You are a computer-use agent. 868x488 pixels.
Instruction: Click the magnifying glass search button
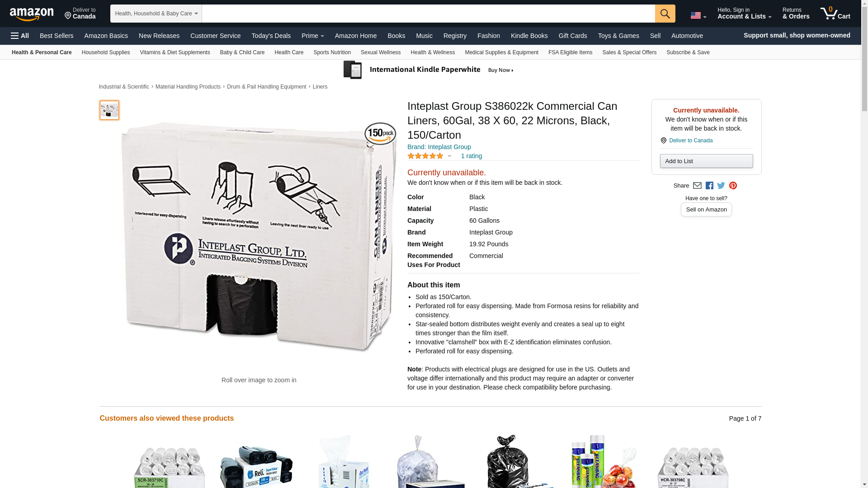[665, 14]
